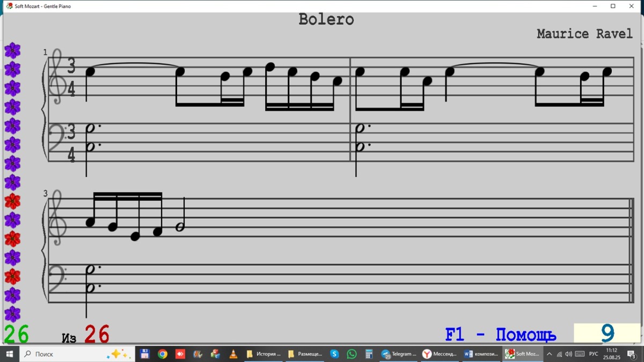The image size is (644, 362).
Task: Click the green 26 score counter
Action: click(x=16, y=334)
